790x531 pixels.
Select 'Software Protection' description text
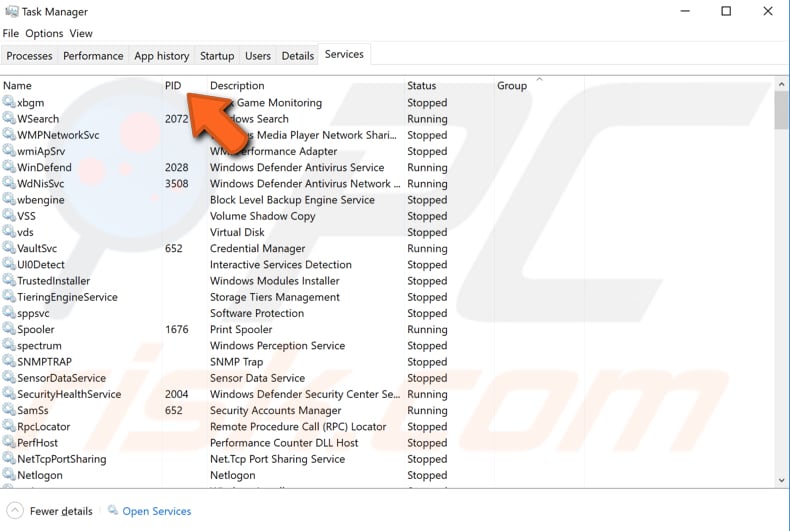coord(257,313)
